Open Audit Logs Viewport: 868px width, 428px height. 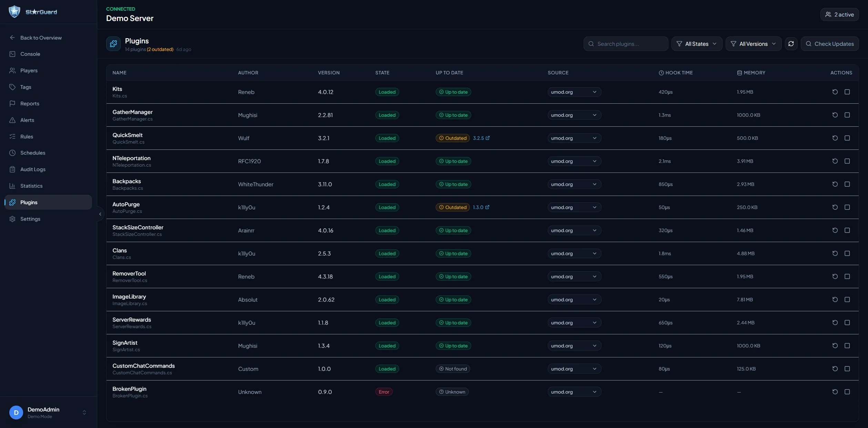pos(33,169)
